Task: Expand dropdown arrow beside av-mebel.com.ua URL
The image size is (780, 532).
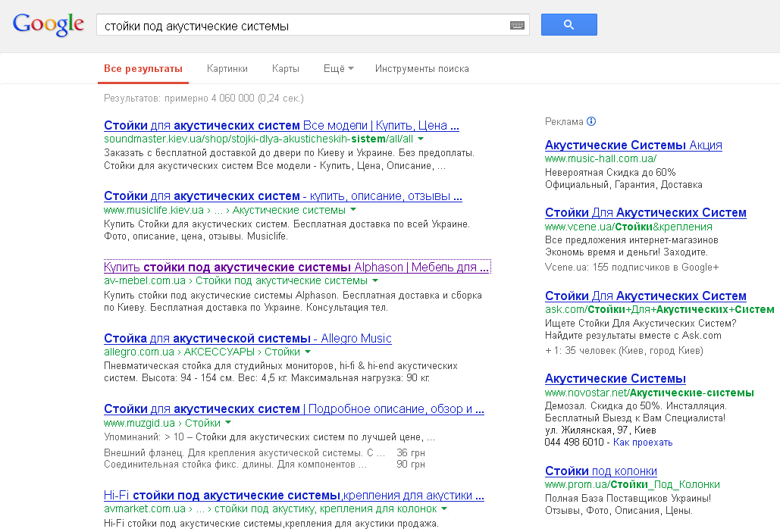Action: pyautogui.click(x=375, y=281)
